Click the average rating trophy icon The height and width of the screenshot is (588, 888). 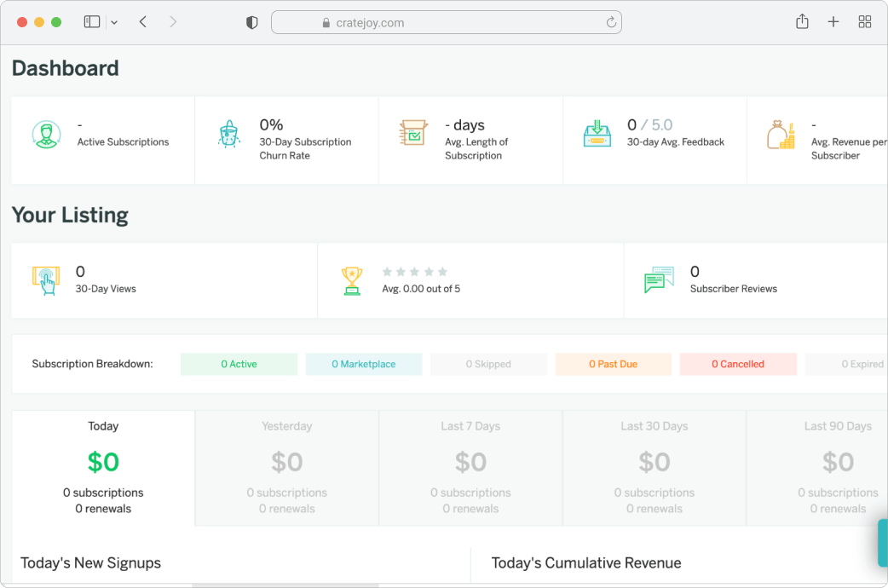tap(351, 280)
